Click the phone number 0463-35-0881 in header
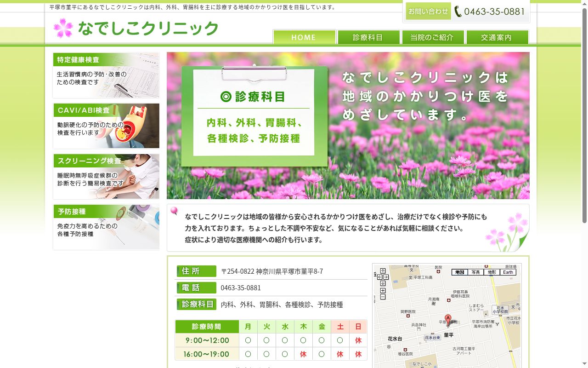The width and height of the screenshot is (588, 368). click(494, 11)
